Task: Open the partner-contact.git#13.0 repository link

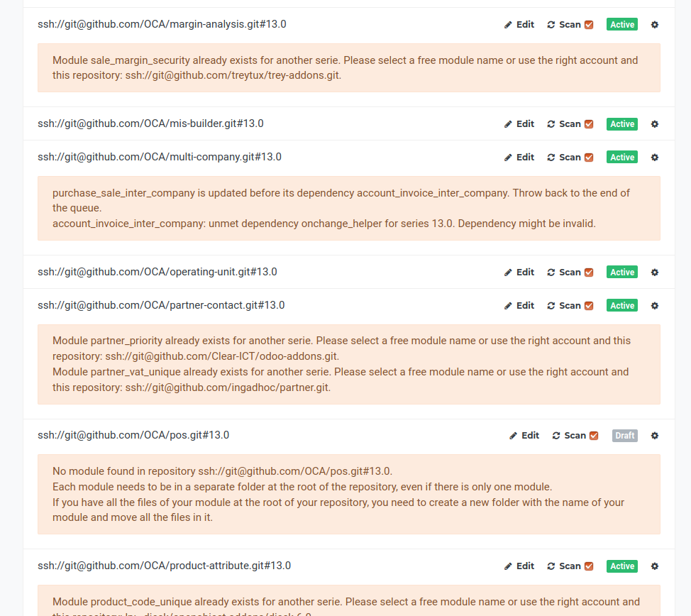Action: pos(161,305)
